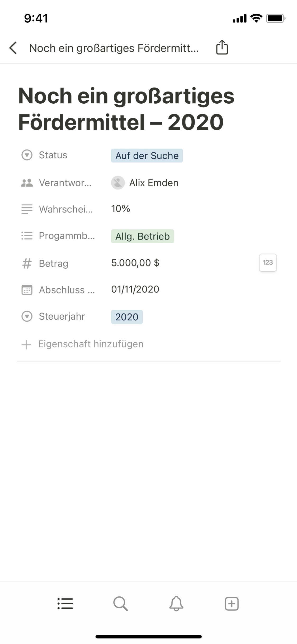Select the 2020 Steuerjahr tag
Image resolution: width=297 pixels, height=644 pixels.
click(x=127, y=317)
